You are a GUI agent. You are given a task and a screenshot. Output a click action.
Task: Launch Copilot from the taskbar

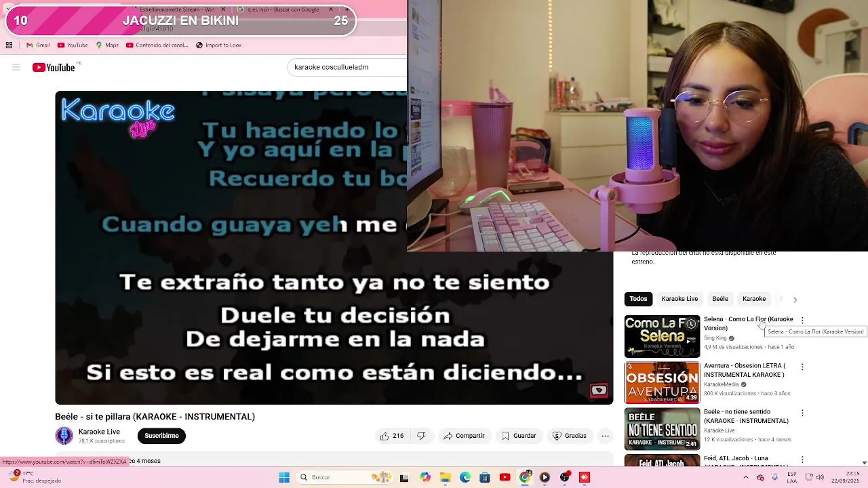(x=425, y=477)
